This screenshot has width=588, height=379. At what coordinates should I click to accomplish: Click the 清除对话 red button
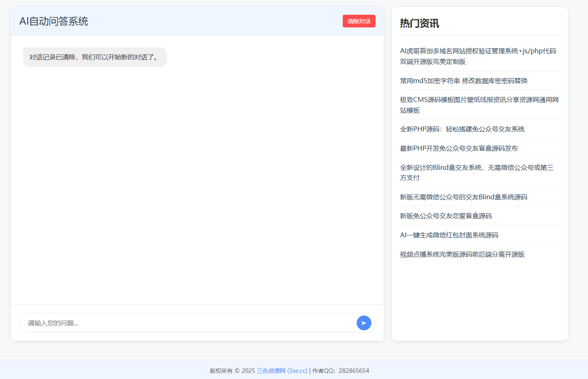click(359, 21)
